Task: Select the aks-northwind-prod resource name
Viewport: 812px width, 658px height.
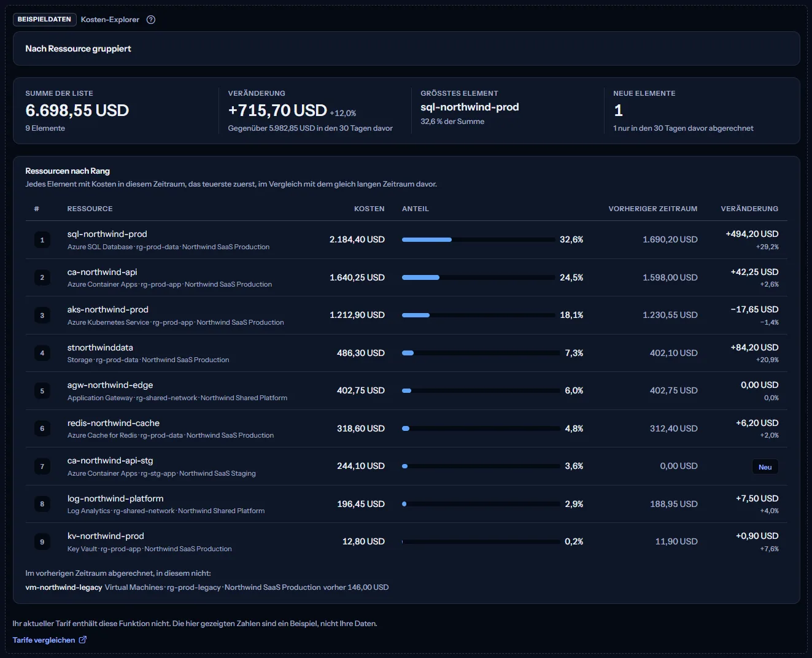Action: [108, 309]
